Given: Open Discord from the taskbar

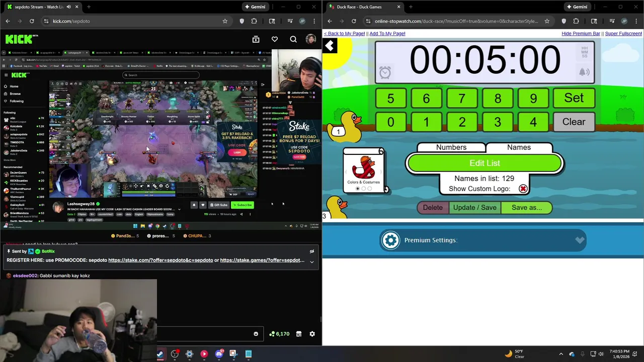Looking at the screenshot, I should pyautogui.click(x=219, y=354).
